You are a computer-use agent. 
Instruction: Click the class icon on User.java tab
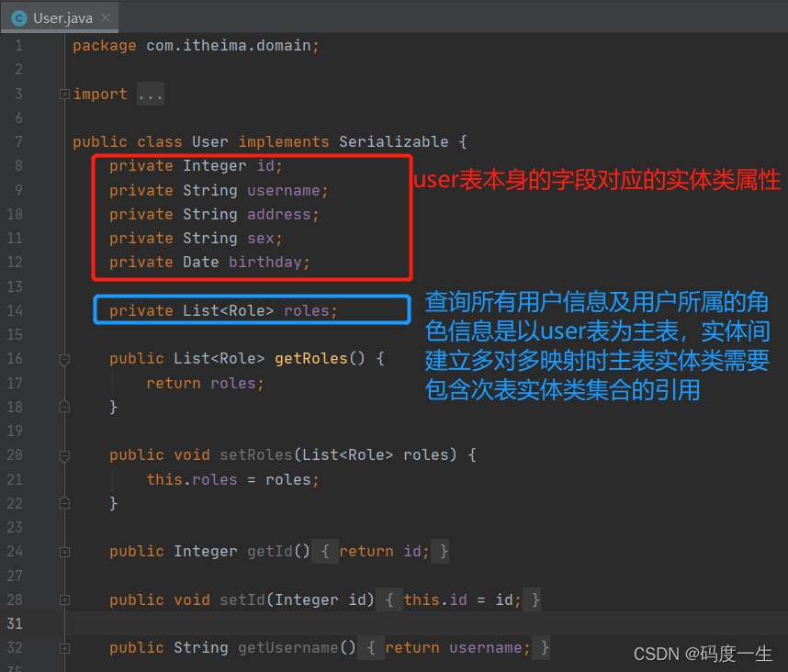19,18
